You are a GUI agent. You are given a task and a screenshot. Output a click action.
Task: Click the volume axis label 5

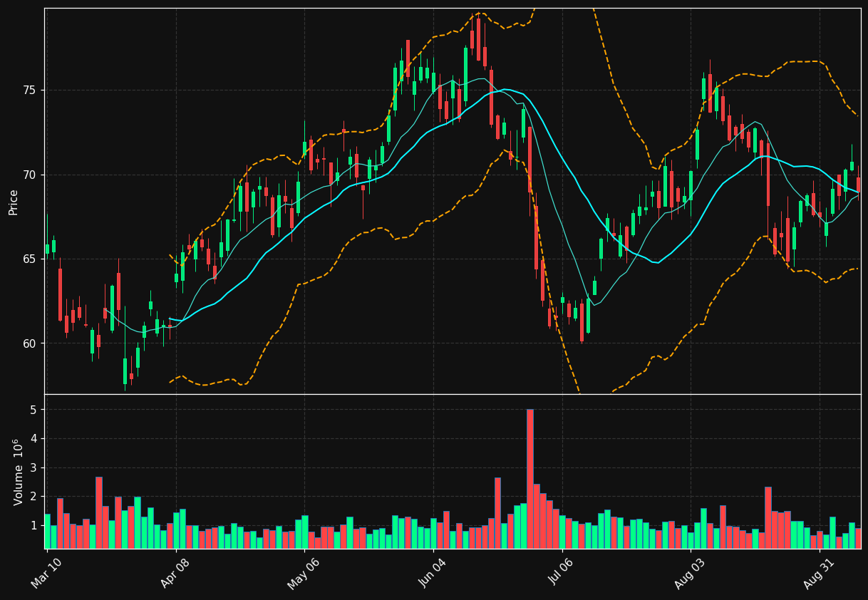tap(33, 410)
